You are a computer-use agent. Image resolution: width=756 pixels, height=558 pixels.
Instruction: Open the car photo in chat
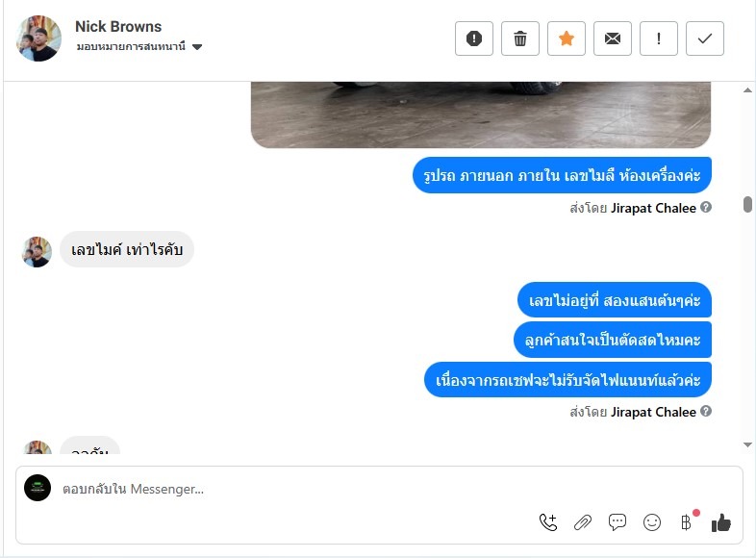pyautogui.click(x=481, y=114)
